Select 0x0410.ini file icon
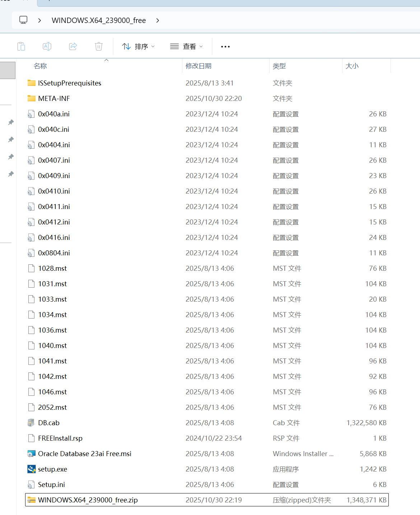 [x=31, y=191]
